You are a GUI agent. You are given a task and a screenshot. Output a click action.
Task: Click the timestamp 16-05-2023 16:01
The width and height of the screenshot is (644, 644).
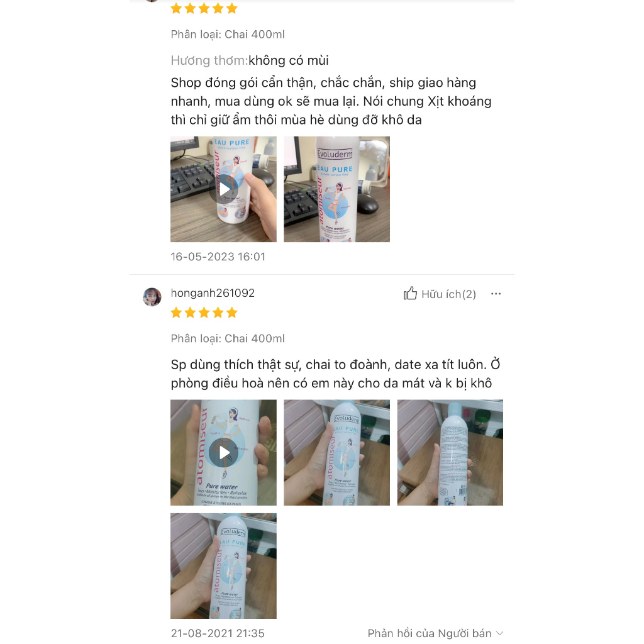(218, 257)
